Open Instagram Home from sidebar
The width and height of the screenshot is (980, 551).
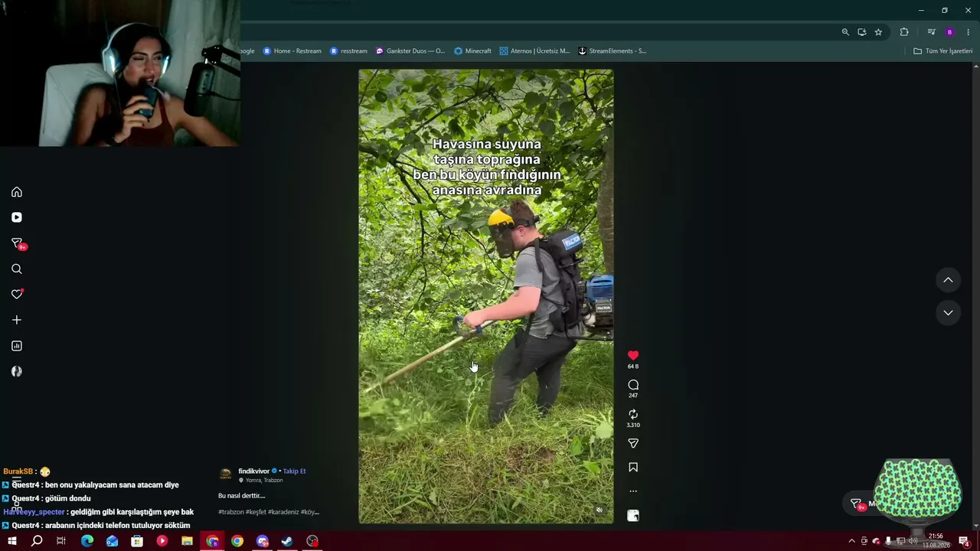click(17, 192)
